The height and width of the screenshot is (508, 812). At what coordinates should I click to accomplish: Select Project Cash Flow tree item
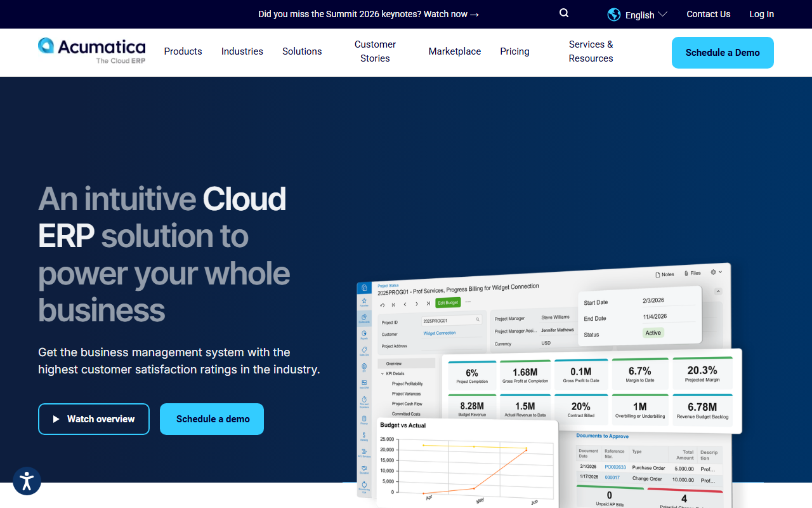tap(407, 404)
